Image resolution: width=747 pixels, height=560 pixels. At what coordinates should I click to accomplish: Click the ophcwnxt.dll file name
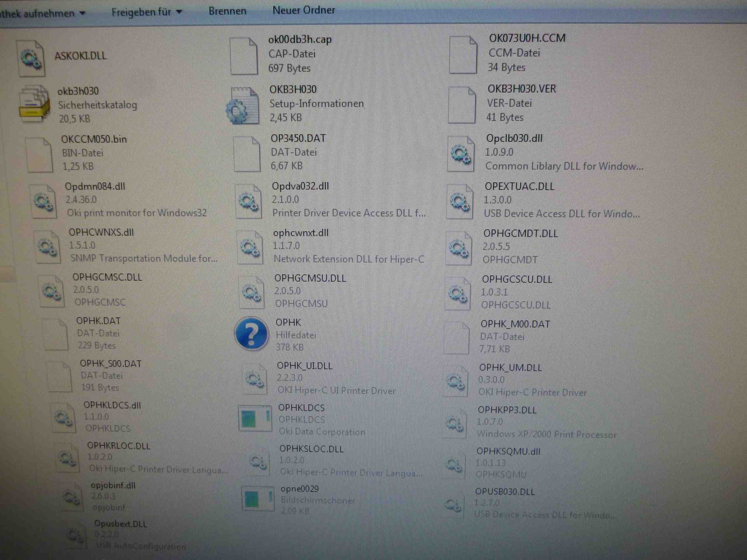tap(301, 233)
